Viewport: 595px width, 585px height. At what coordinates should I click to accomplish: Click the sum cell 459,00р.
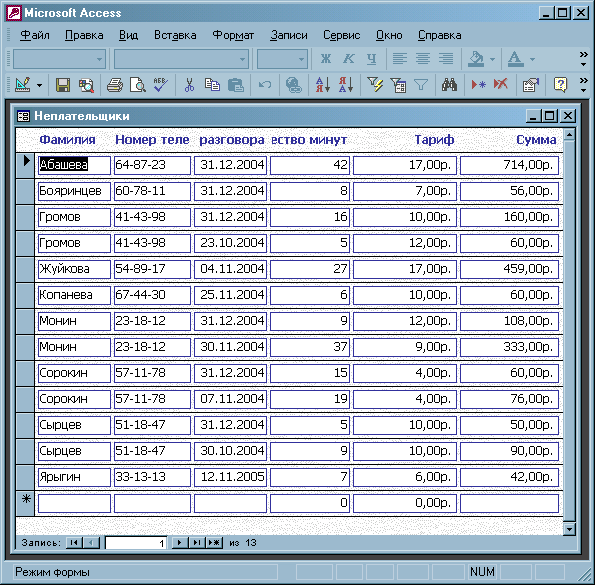coord(509,269)
